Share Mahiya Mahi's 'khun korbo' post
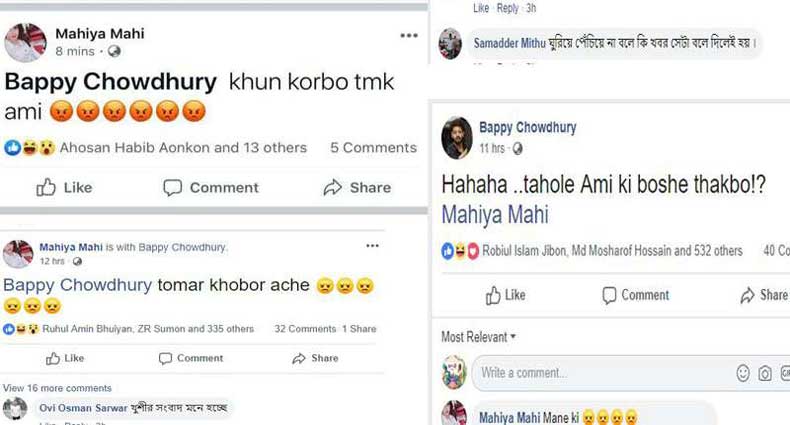Screen dimensions: 790x425 (x=357, y=187)
